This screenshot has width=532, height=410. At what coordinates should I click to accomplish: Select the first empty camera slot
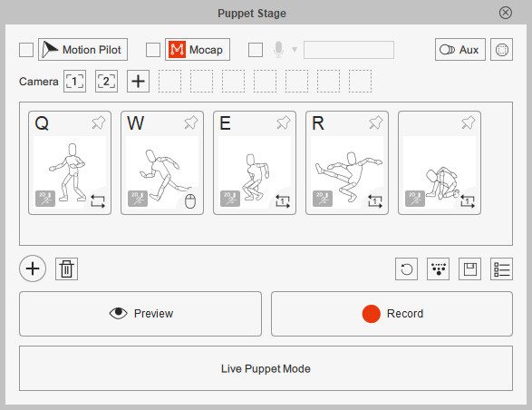click(169, 82)
